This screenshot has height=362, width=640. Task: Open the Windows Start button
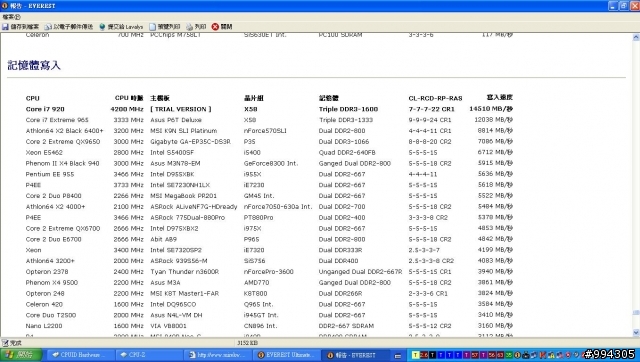(21, 355)
